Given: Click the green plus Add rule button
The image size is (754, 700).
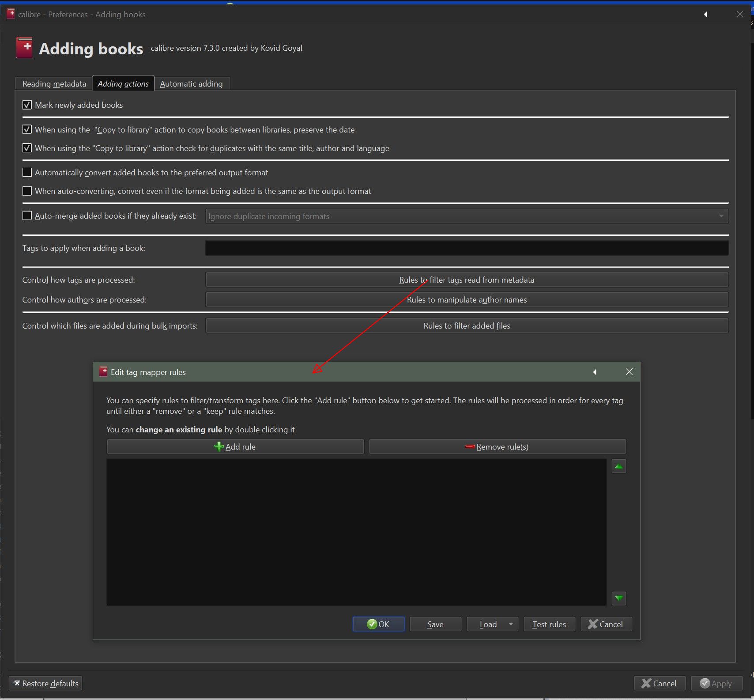Looking at the screenshot, I should tap(235, 446).
